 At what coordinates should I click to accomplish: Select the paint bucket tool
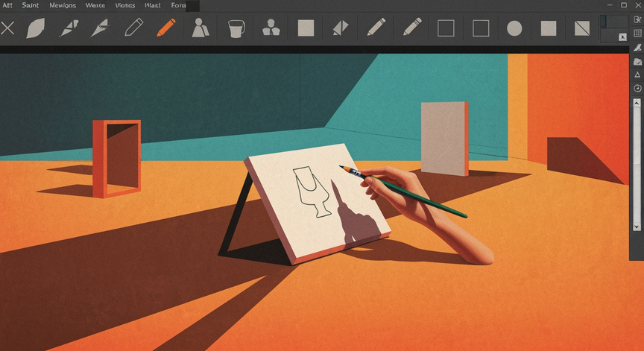tap(236, 28)
